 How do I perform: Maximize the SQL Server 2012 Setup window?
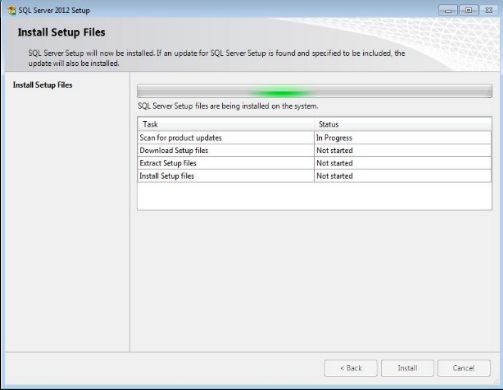[x=469, y=10]
